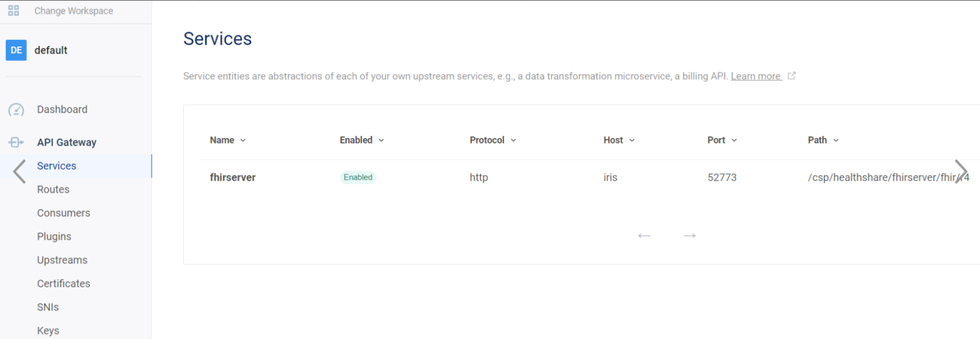Click the external link icon beside Learn more

point(791,76)
